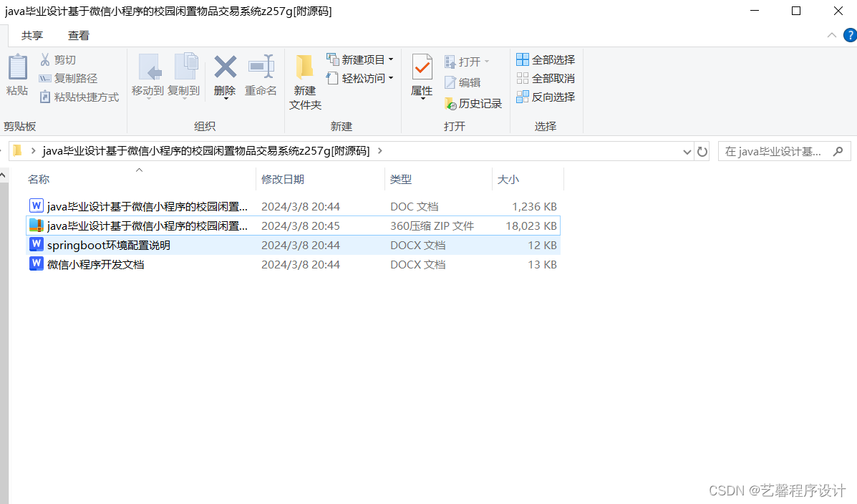
Task: Expand the address bar history dropdown
Action: 687,151
